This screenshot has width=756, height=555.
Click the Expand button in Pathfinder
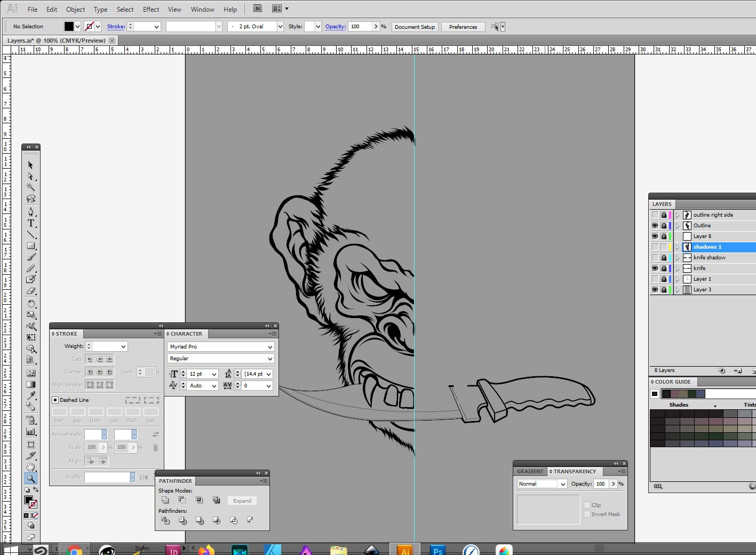coord(242,501)
